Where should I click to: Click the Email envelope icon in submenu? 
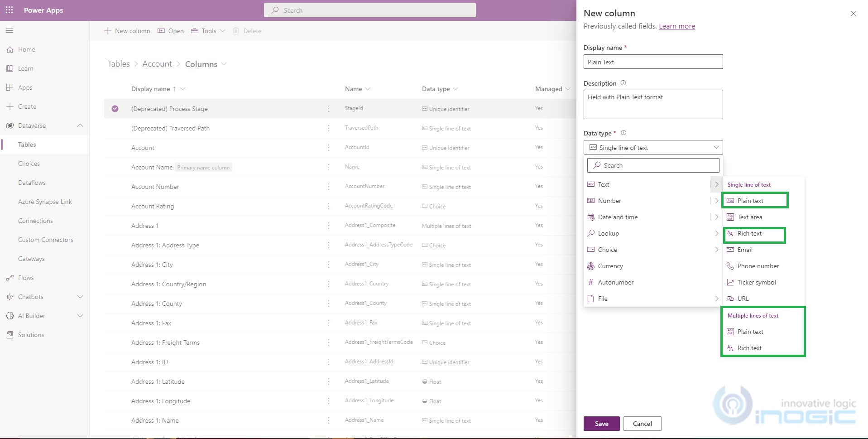730,250
